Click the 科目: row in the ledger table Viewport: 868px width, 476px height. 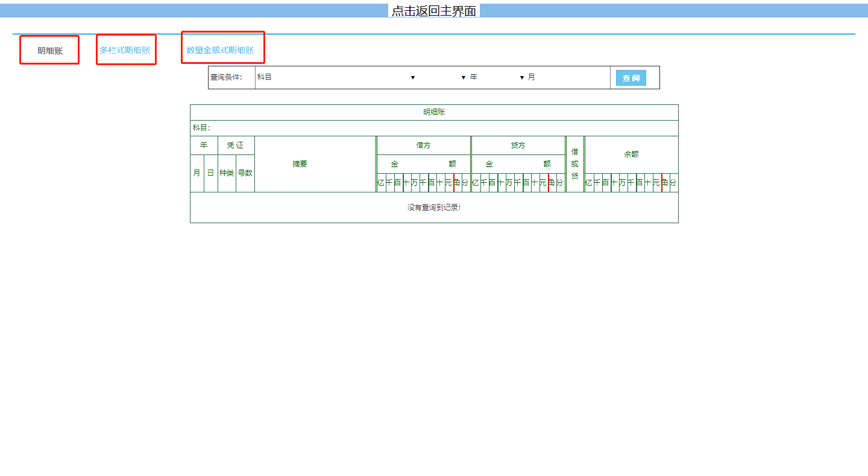coord(433,128)
